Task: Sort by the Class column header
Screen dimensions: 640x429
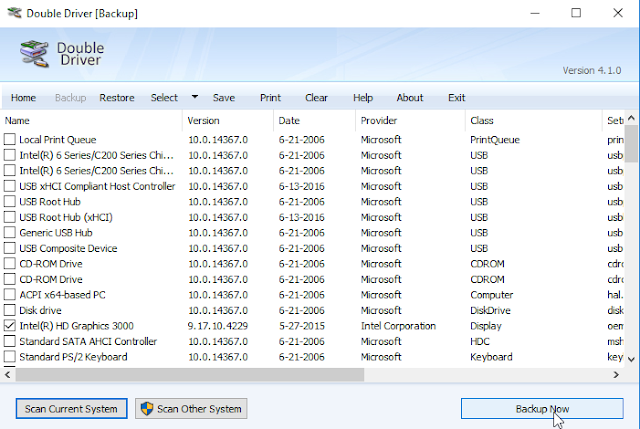Action: [533, 120]
